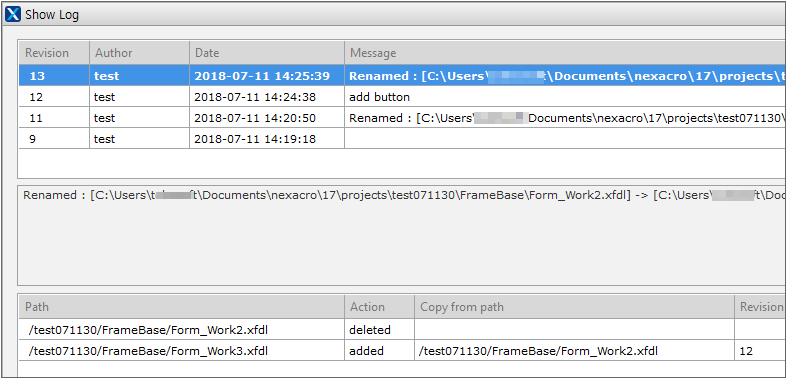Click the 'Copy from path' column header
Viewport: 786px width, 378px height.
tap(574, 306)
